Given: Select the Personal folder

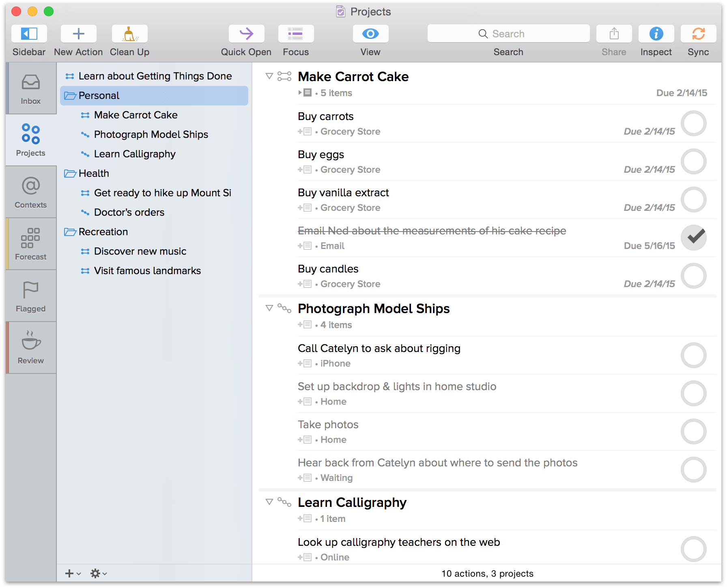Looking at the screenshot, I should click(x=154, y=96).
